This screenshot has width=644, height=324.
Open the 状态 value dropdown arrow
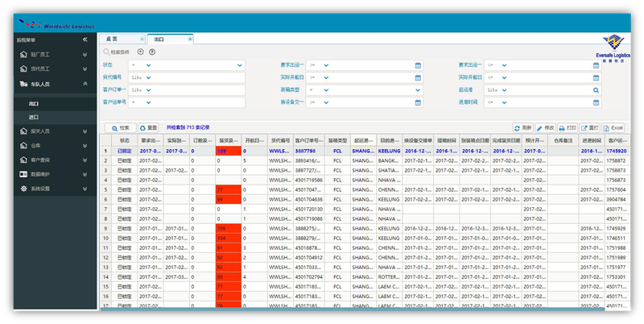click(239, 65)
